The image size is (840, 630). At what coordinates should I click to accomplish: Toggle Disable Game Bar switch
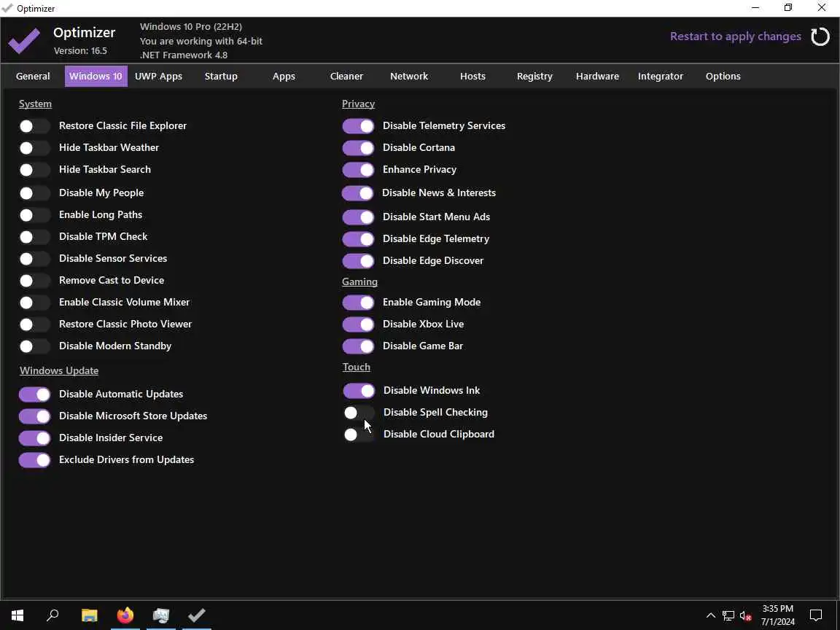[358, 346]
